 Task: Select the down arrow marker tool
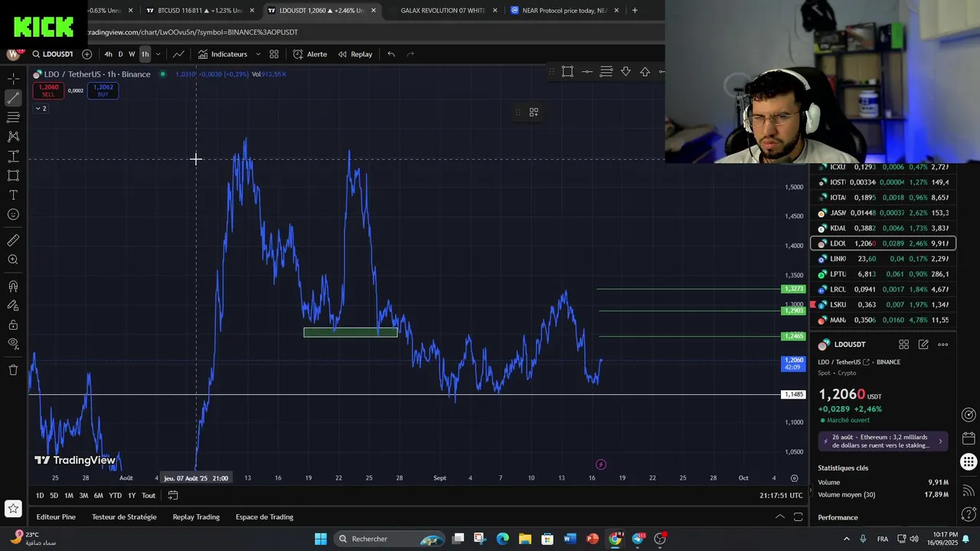(626, 71)
